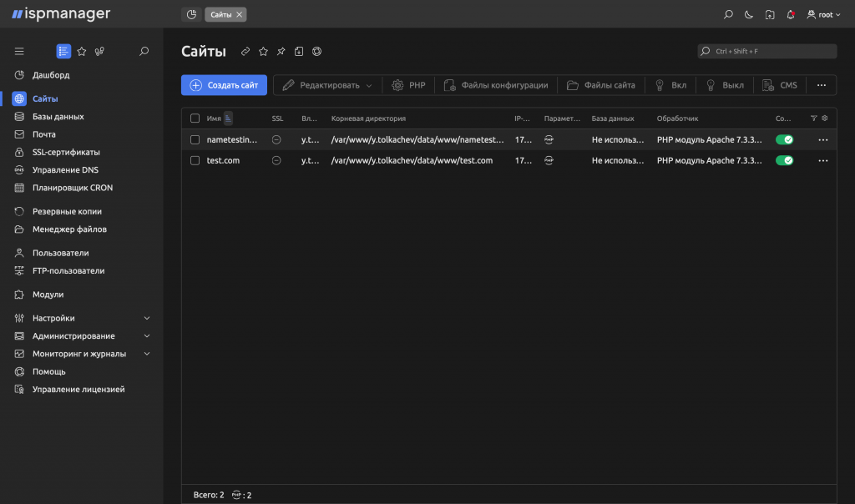Open SSL-сертификаты in the sidebar
Screen dimensions: 855x504
coord(66,153)
